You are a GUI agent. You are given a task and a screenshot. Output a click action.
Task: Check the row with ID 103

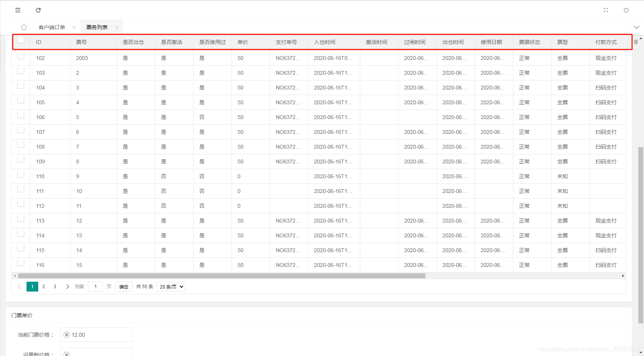21,71
